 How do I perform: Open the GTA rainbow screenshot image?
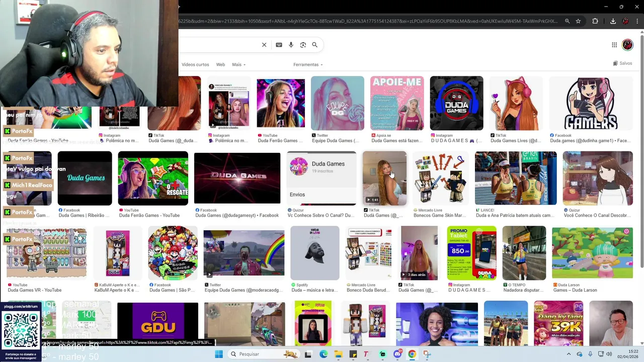point(244,253)
